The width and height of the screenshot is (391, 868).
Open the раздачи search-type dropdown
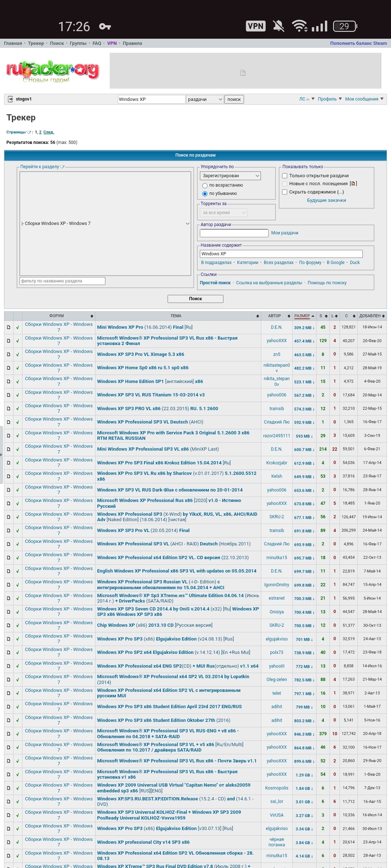(x=205, y=99)
